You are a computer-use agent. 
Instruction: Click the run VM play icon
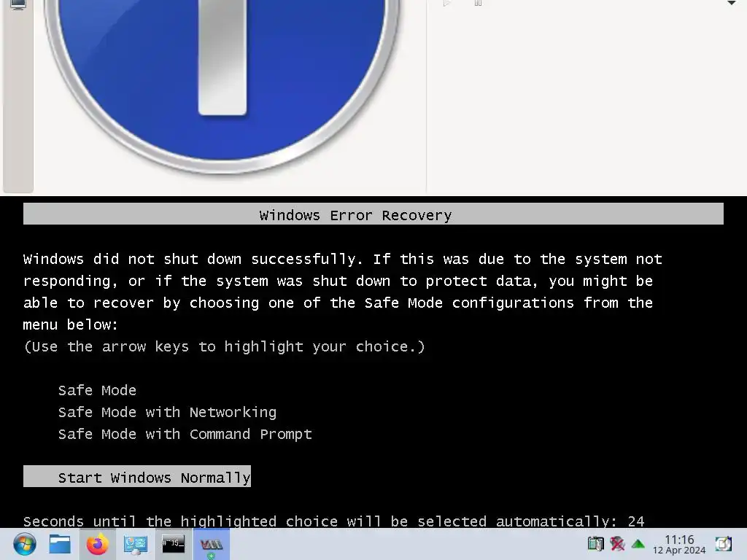click(x=447, y=3)
